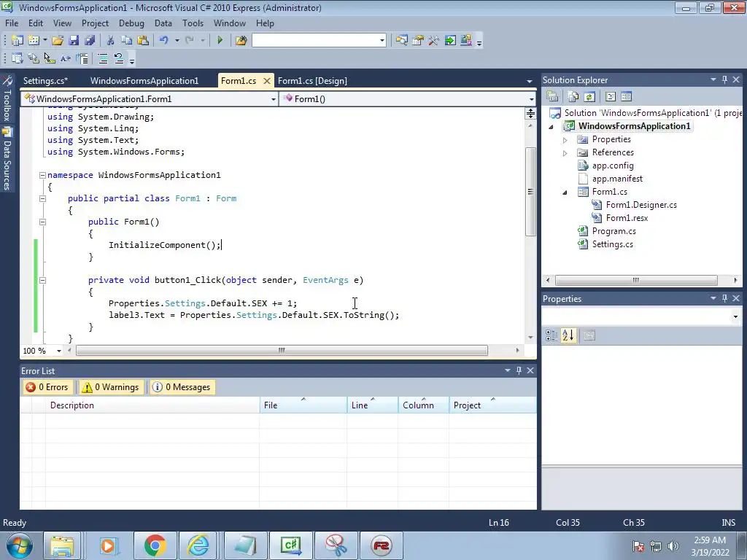Open the File menu
The width and height of the screenshot is (747, 560).
tap(12, 23)
